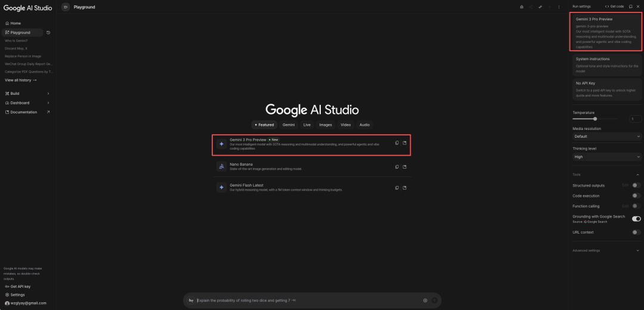
Task: Close the Run settings panel
Action: [637, 7]
